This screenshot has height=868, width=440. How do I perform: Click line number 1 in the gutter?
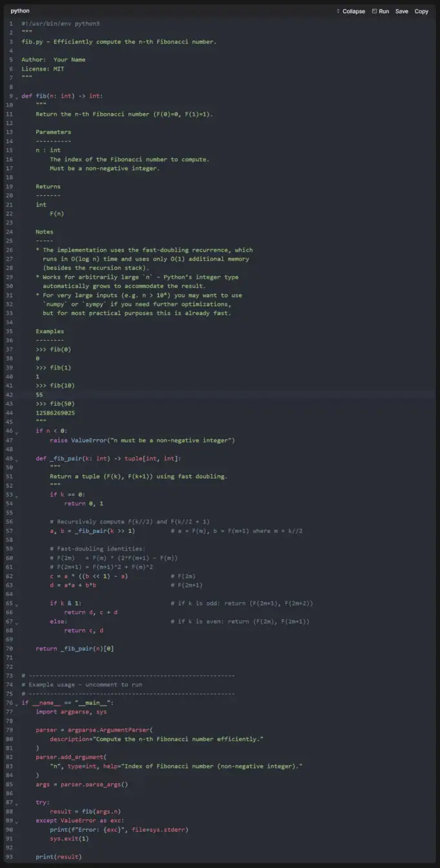[11, 23]
